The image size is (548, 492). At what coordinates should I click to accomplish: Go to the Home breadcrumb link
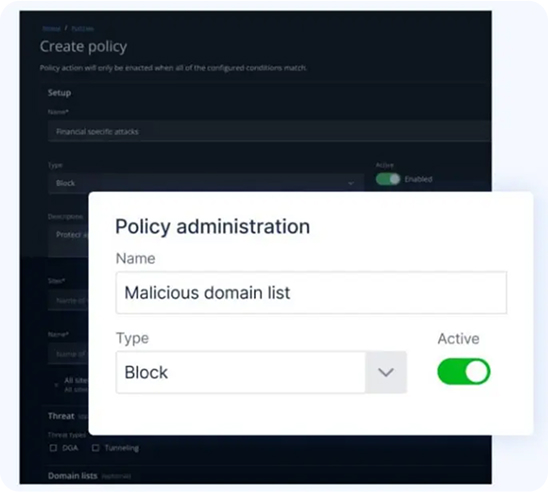(x=51, y=29)
